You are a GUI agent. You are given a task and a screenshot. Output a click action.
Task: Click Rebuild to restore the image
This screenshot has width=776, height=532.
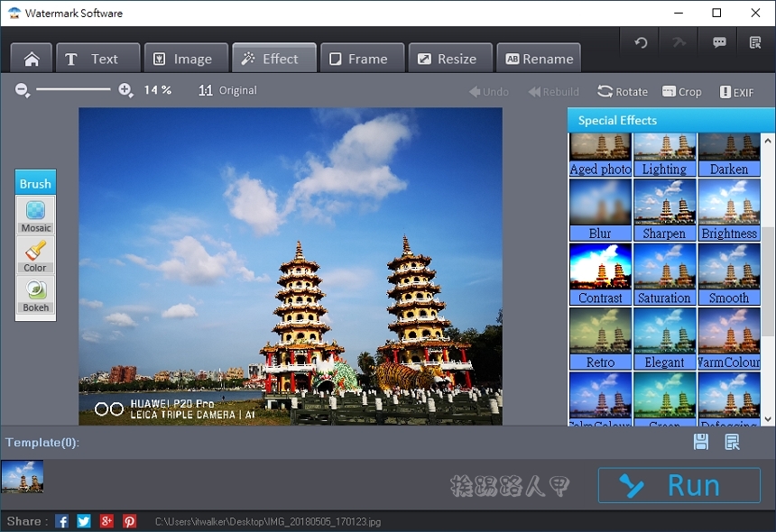[x=552, y=91]
